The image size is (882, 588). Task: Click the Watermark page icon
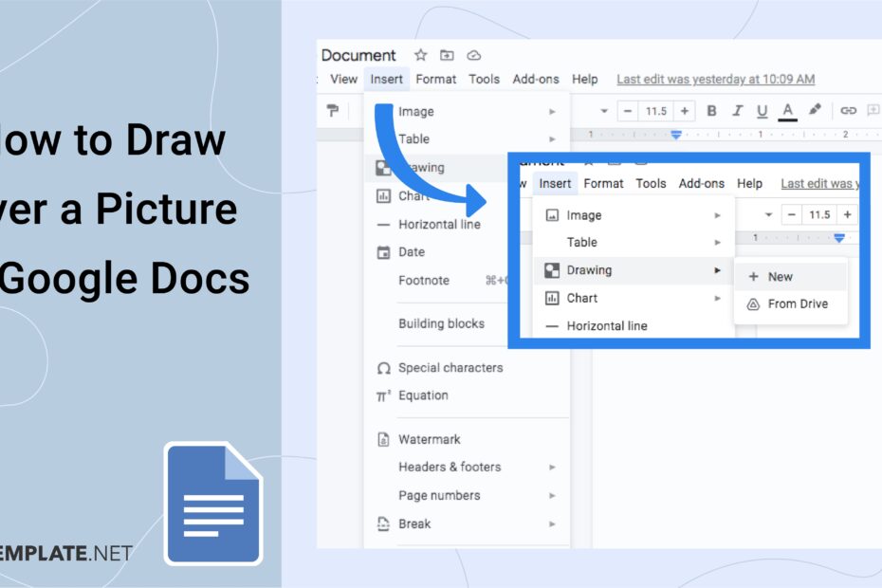click(x=383, y=439)
